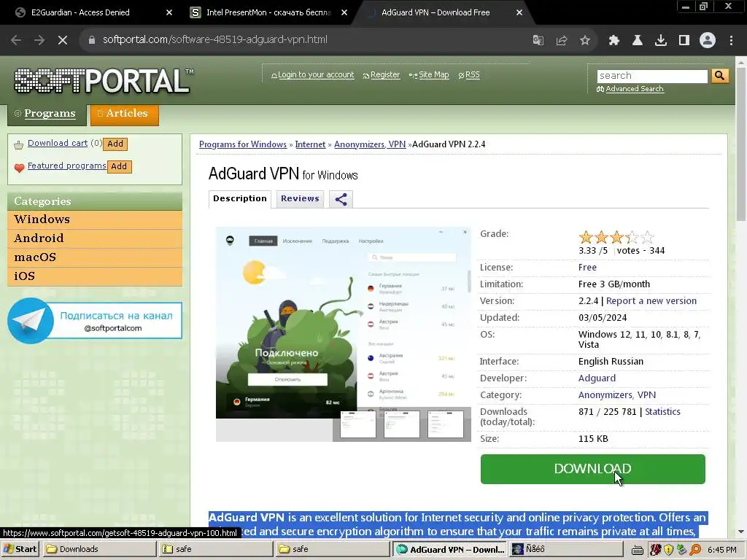
Task: Click the yellow shield tray icon
Action: click(669, 550)
